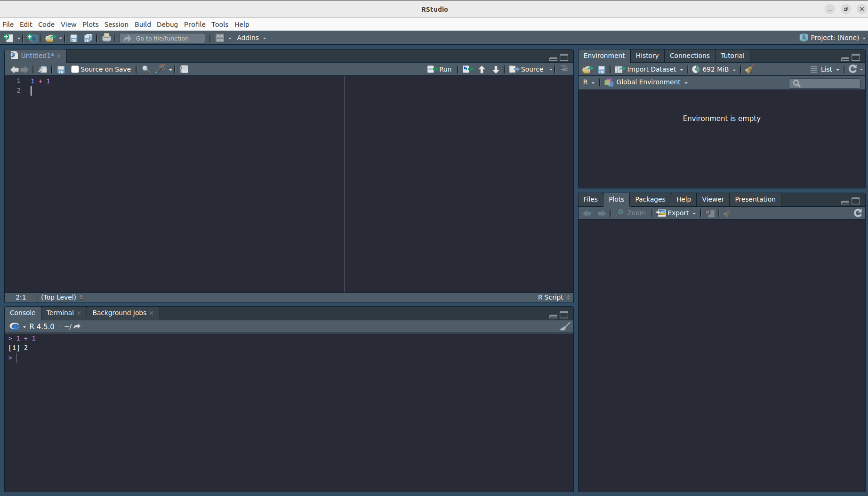Clear environment objects with broom icon
The width and height of the screenshot is (868, 496).
tap(749, 69)
